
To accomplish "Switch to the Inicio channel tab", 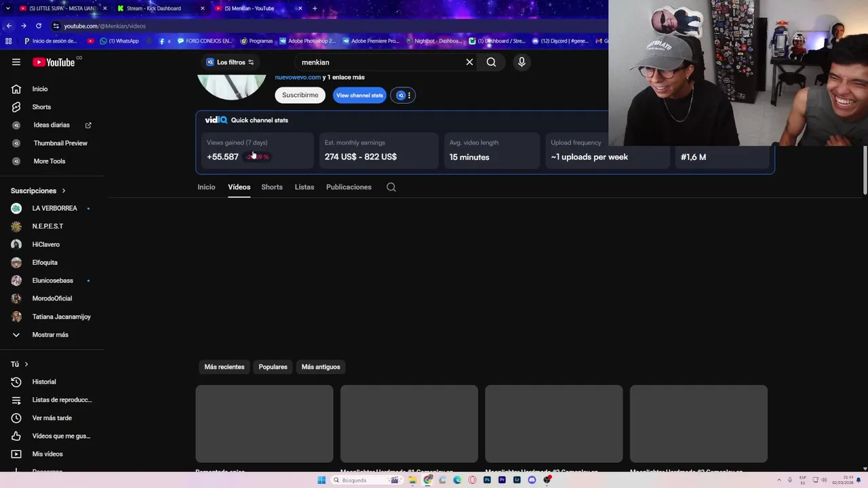I will [x=206, y=187].
